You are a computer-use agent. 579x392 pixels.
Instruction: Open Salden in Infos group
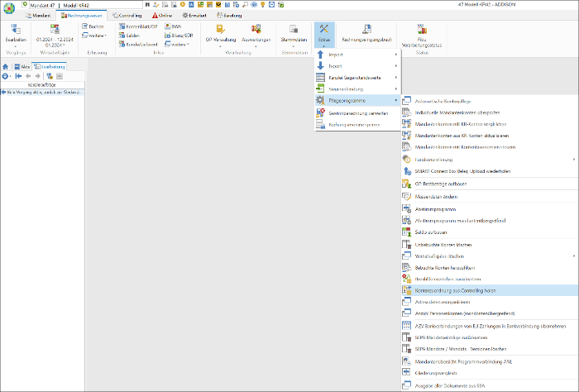coord(129,36)
